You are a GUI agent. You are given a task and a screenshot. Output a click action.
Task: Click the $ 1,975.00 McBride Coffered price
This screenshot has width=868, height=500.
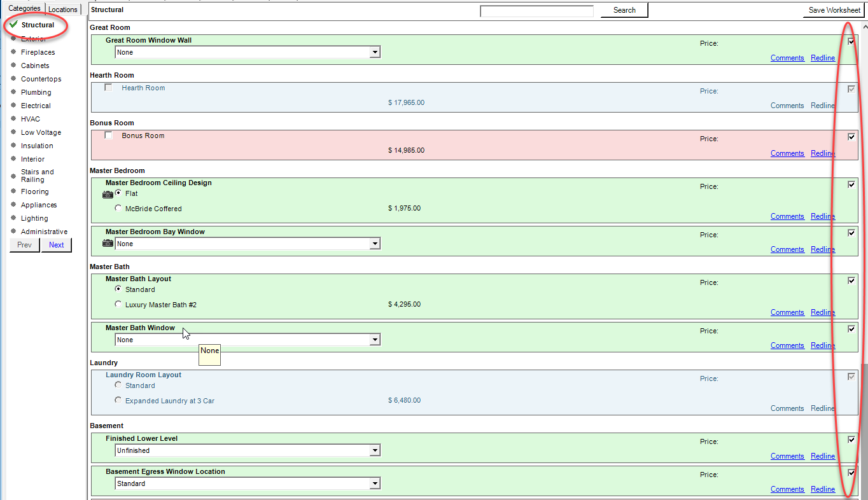[x=404, y=209]
